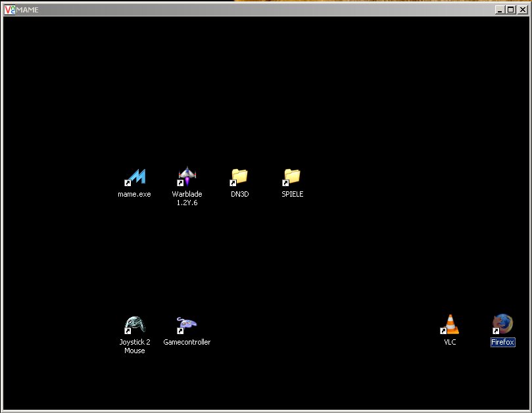Open the VNC system menu icon in title bar
Viewport: 532px width, 413px height.
point(9,10)
